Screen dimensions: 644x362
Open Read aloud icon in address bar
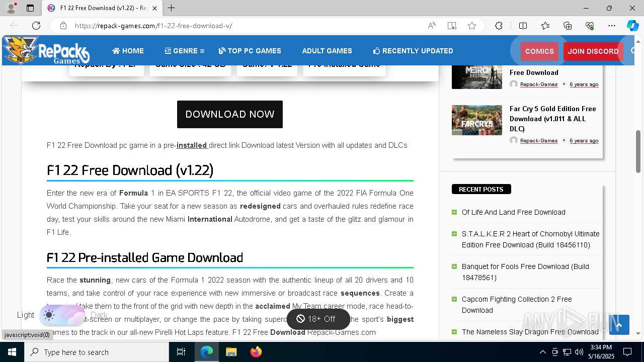coord(432,26)
